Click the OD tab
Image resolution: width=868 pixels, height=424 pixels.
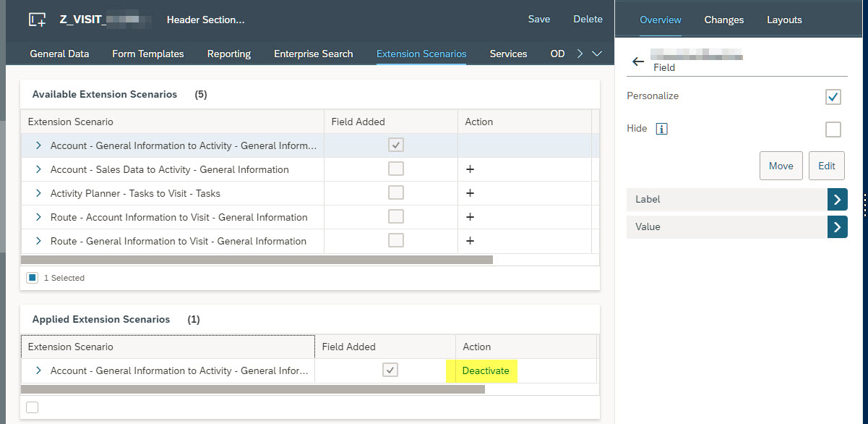[558, 54]
